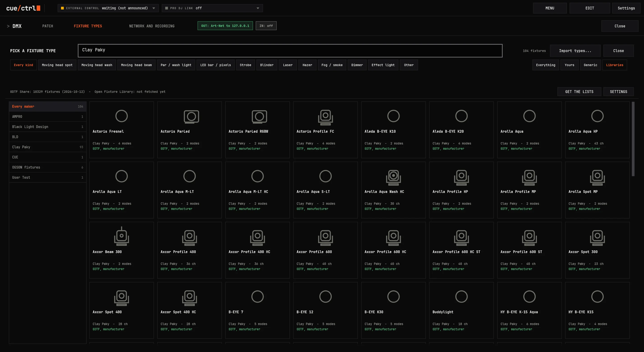Viewport: 644px width, 352px height.
Task: Click the Arolla Spot MP icon
Action: tap(597, 178)
